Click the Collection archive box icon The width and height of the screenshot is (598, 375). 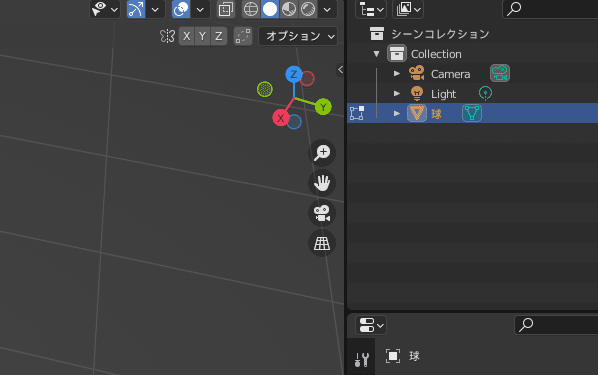click(x=397, y=54)
